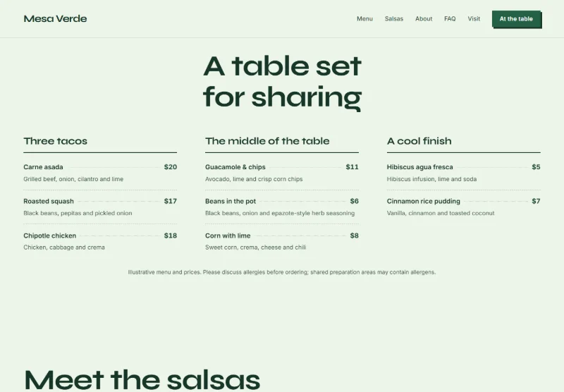Click the Carne asada menu item
Image resolution: width=564 pixels, height=392 pixels.
pyautogui.click(x=100, y=173)
